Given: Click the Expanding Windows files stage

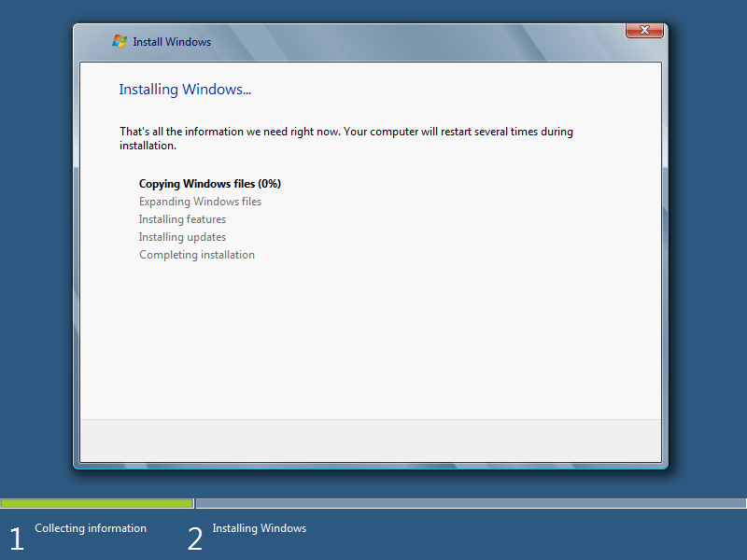Looking at the screenshot, I should pyautogui.click(x=200, y=201).
